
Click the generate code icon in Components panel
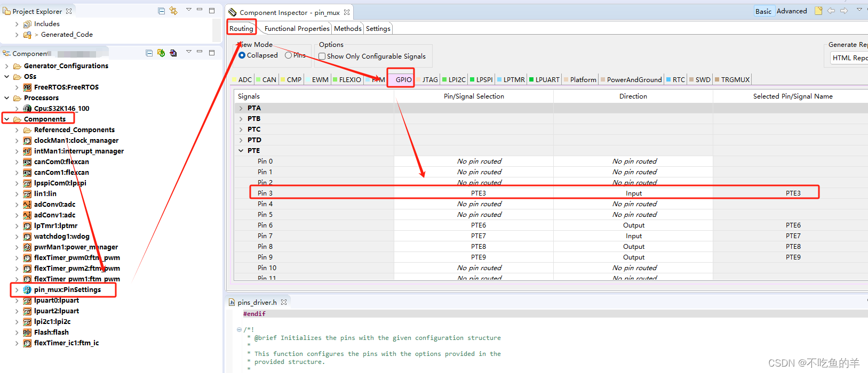173,53
